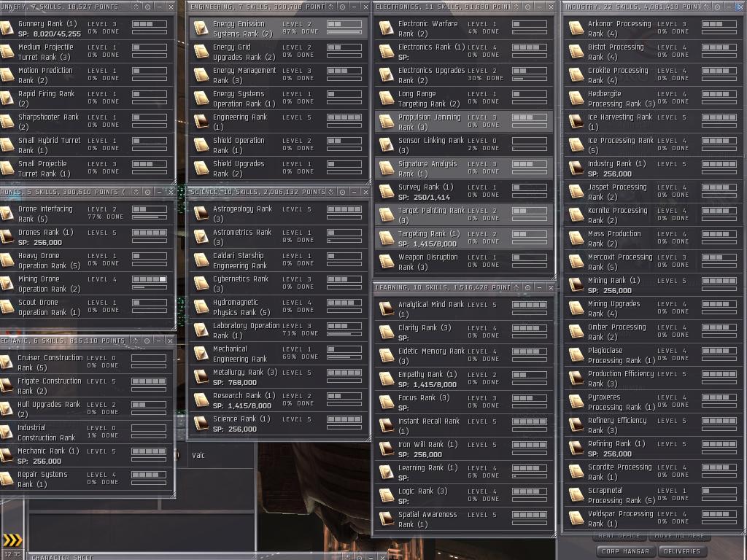Select the Cruiser Construction Rank skill
This screenshot has width=747, height=560.
click(87, 362)
